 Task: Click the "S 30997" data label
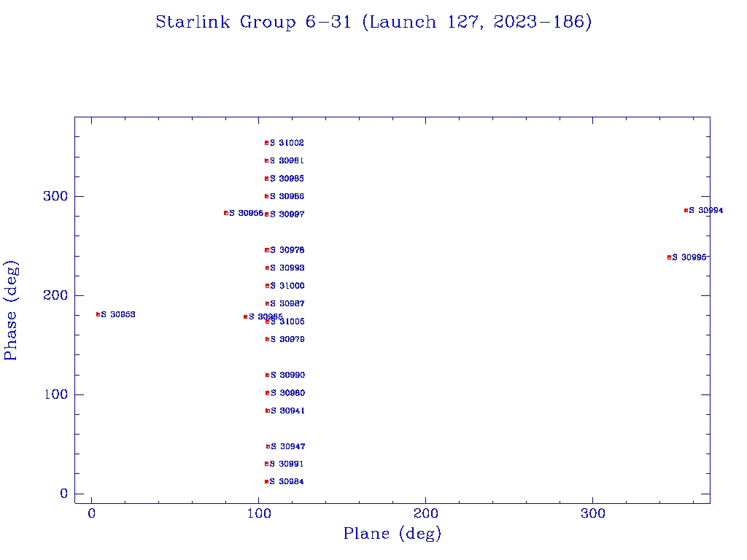click(287, 214)
